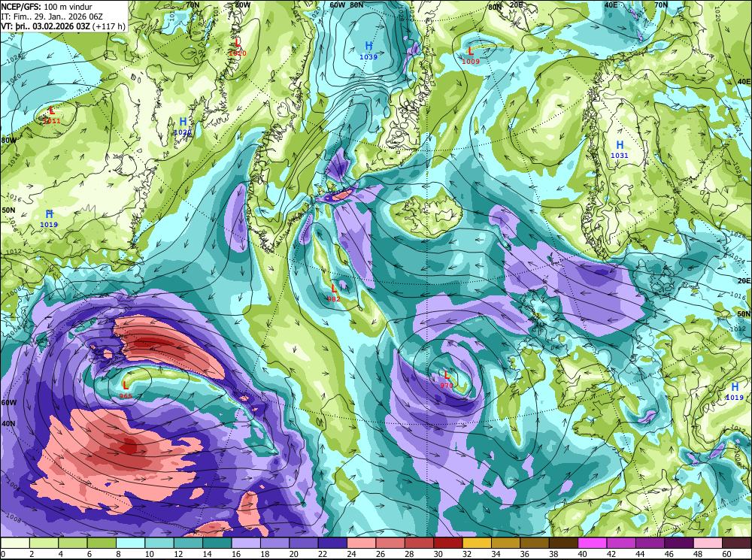The height and width of the screenshot is (560, 752).
Task: Select the dark brown 38–40 legend swatch
Action: pyautogui.click(x=563, y=543)
